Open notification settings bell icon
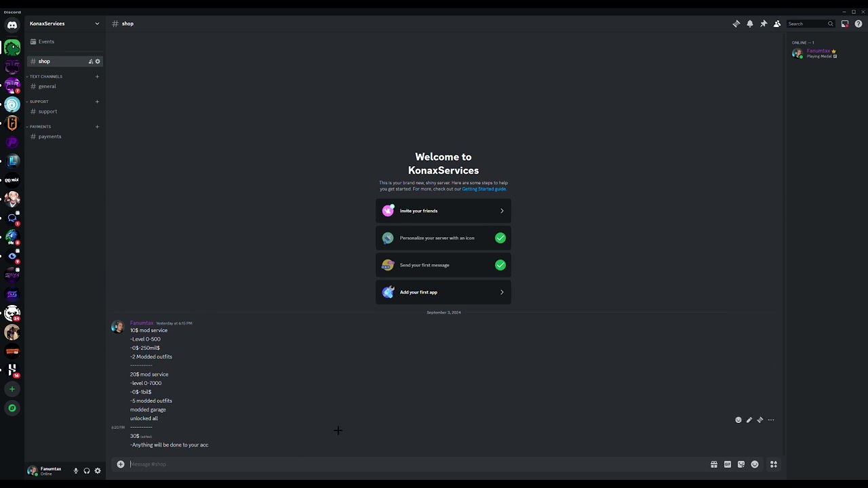 750,24
